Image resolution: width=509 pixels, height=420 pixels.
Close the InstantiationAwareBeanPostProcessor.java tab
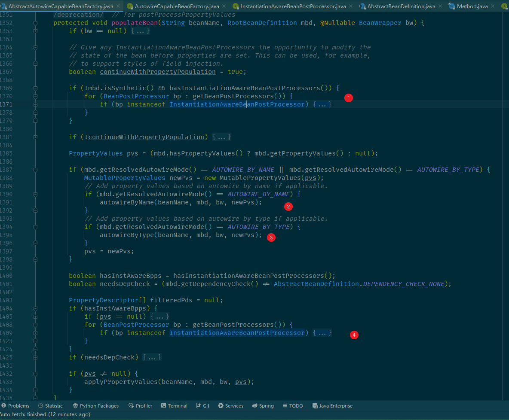tap(351, 6)
